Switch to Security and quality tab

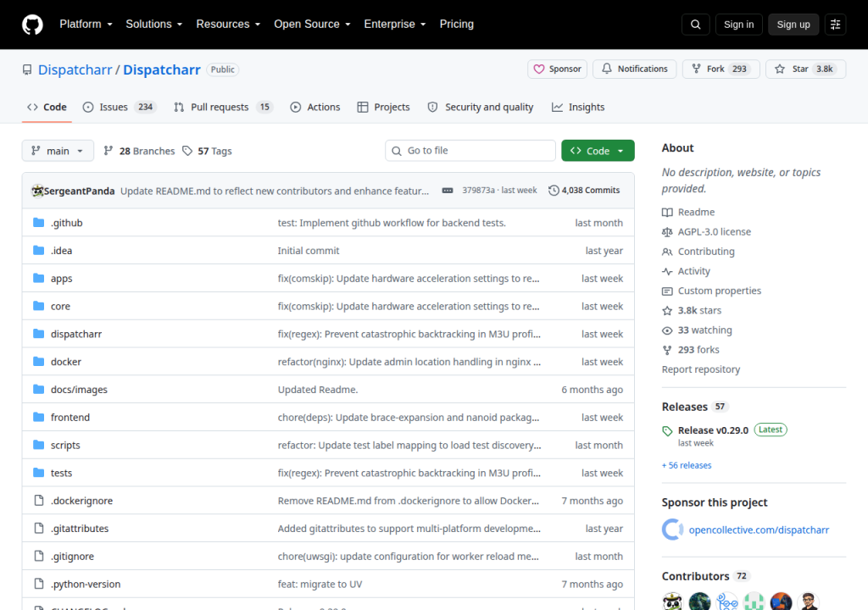click(481, 107)
